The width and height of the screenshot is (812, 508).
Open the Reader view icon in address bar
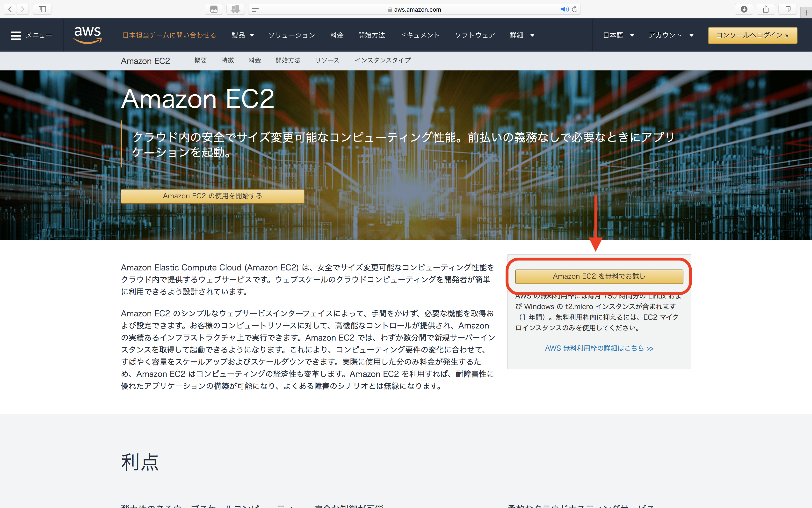[x=255, y=9]
